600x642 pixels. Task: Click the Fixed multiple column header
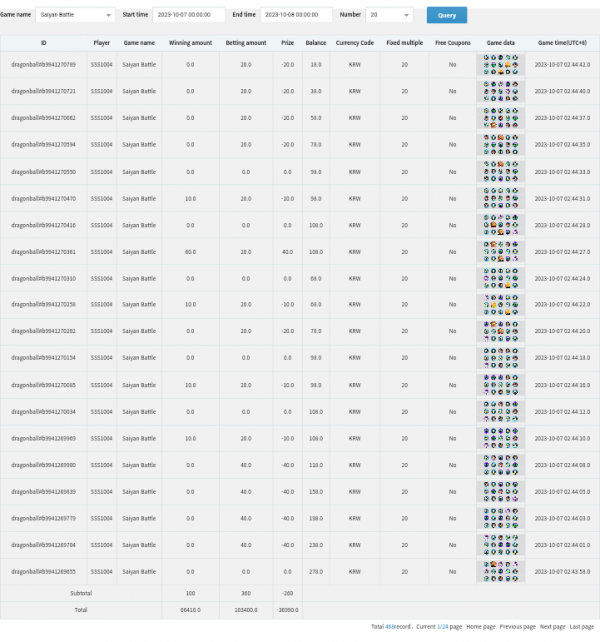(404, 43)
